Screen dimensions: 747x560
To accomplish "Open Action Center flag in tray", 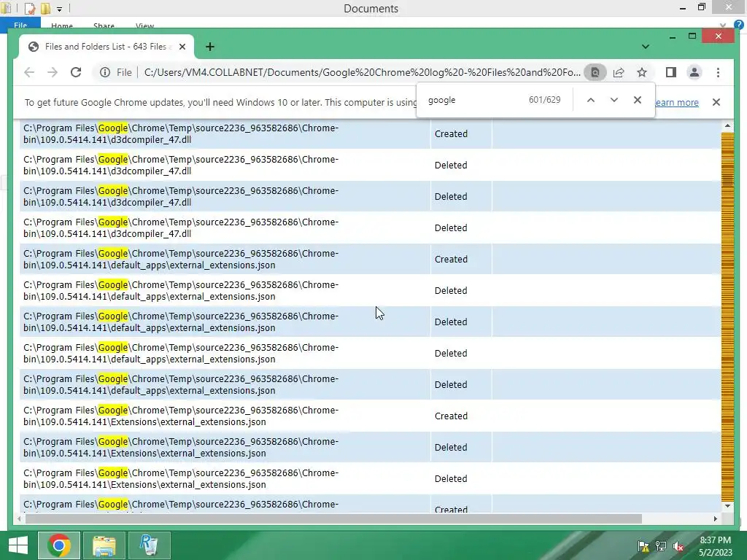I will click(x=643, y=546).
